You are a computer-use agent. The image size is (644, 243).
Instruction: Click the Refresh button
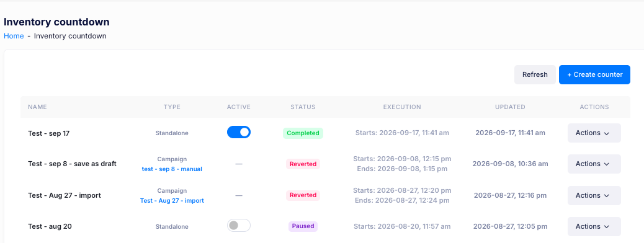click(535, 75)
